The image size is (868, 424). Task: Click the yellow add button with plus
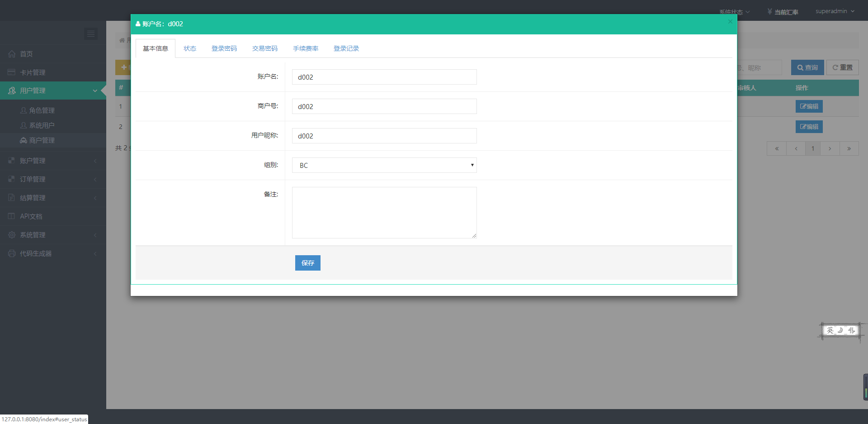tap(123, 67)
